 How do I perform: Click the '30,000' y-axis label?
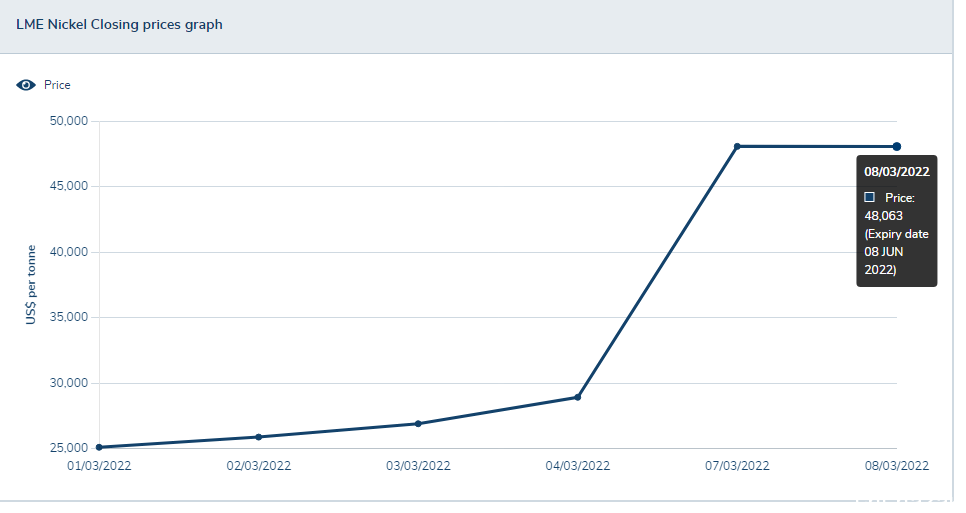click(69, 383)
